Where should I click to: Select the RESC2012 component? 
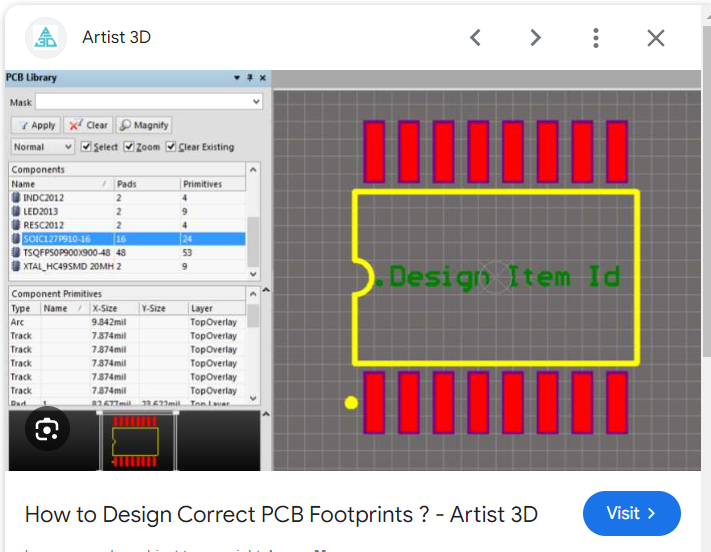(x=127, y=225)
